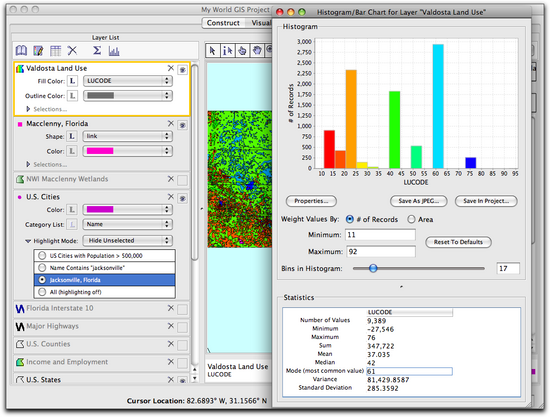Adjust the Bins in Histogram slider
Screen dimensions: 550x417
(x=373, y=268)
